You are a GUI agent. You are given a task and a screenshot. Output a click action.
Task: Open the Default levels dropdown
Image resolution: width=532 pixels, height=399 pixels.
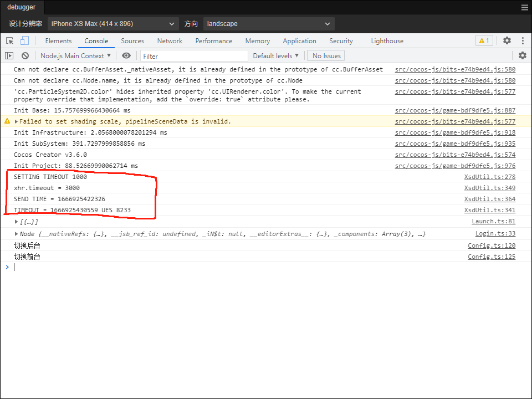click(275, 55)
